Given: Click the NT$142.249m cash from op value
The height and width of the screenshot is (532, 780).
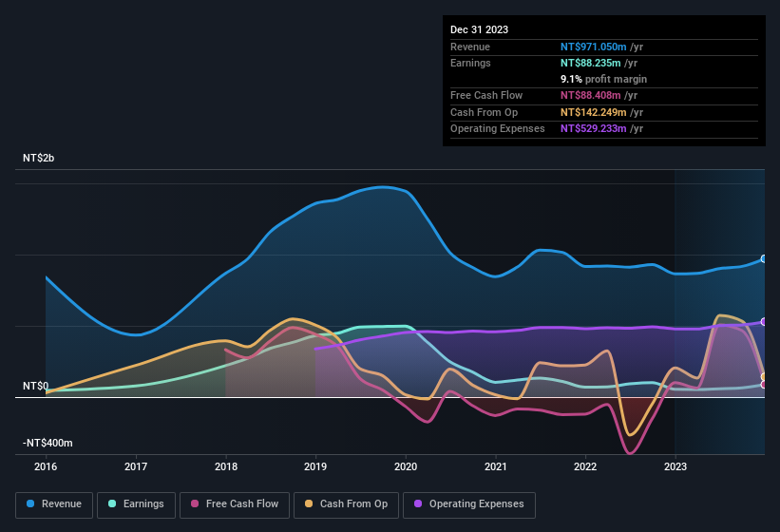Looking at the screenshot, I should [594, 112].
